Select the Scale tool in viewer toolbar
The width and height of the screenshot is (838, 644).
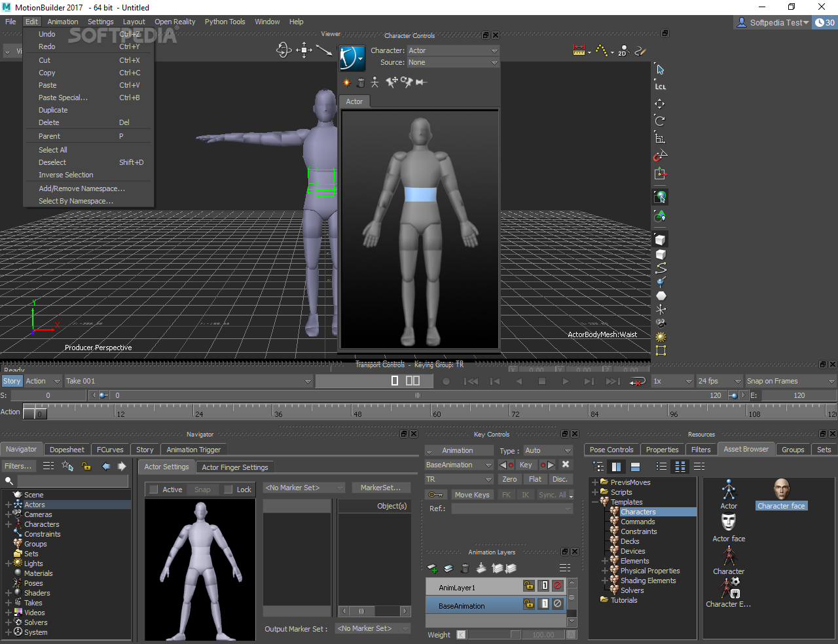660,138
